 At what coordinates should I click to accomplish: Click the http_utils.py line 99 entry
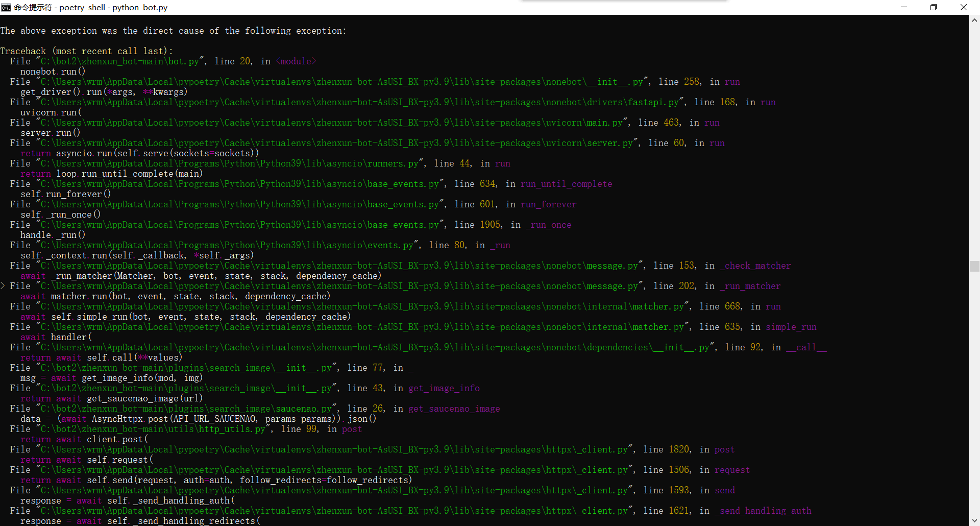pyautogui.click(x=186, y=429)
